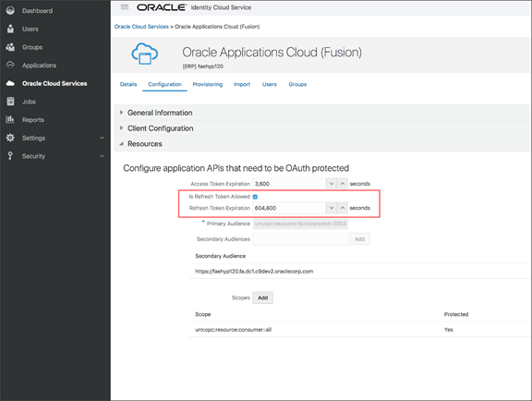Open Users page in the sidebar
This screenshot has width=532, height=401.
point(30,30)
